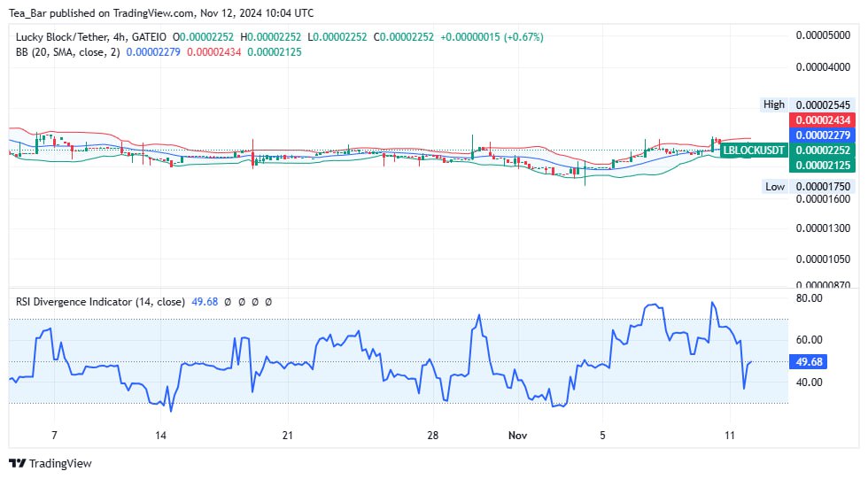Image resolution: width=868 pixels, height=479 pixels.
Task: Click the TradingView logo at the bottom
Action: (50, 464)
